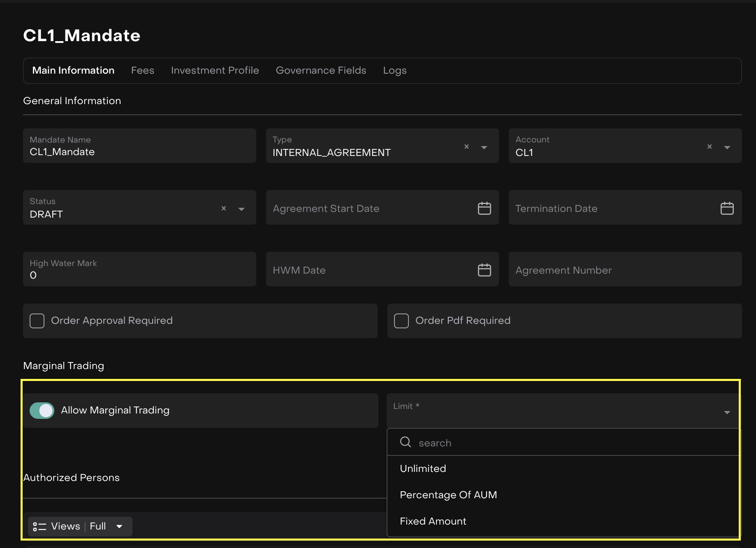Check the Order Approval Required checkbox
The height and width of the screenshot is (548, 756).
(37, 321)
